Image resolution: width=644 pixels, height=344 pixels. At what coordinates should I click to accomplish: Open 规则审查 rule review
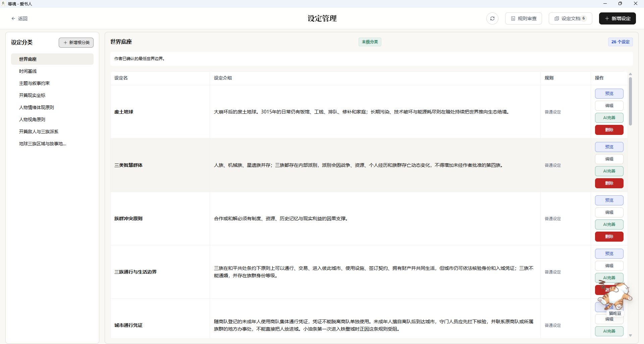[523, 18]
